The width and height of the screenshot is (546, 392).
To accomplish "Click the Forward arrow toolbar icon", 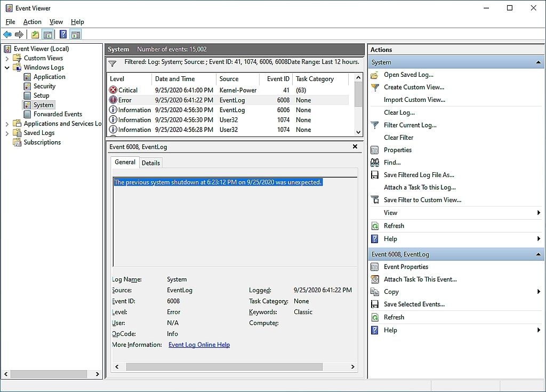I will 19,35.
